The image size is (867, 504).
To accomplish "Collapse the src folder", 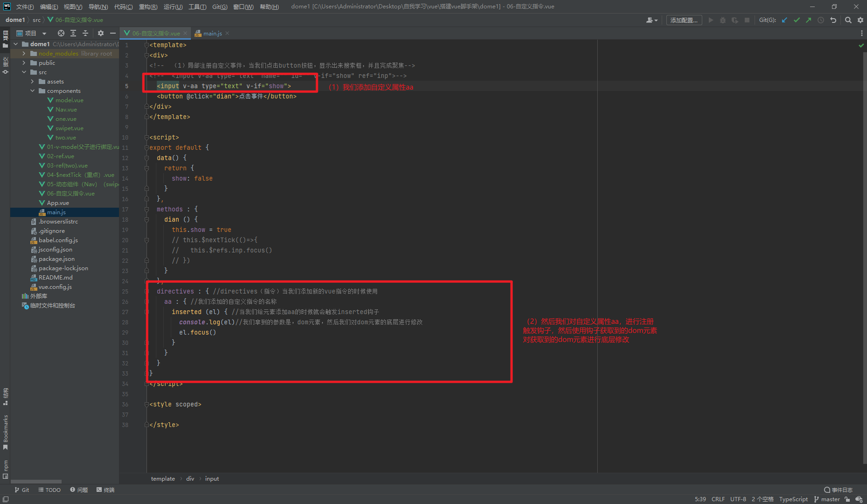I will [x=24, y=72].
